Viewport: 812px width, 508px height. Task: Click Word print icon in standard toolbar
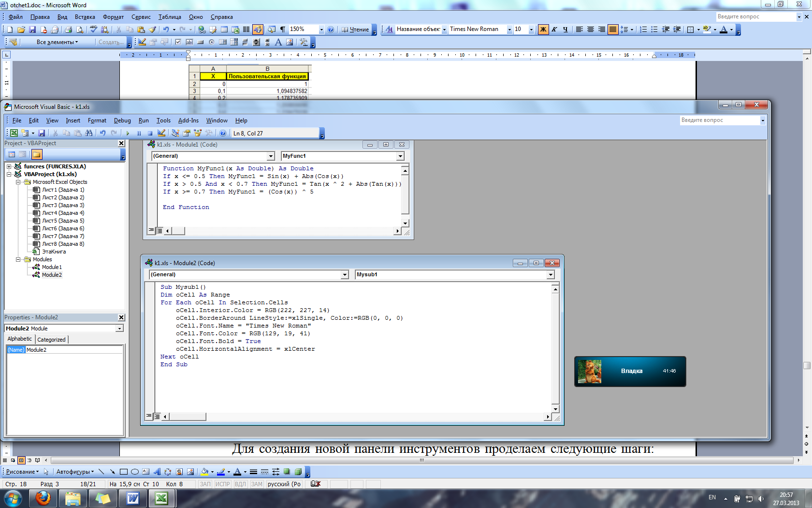tap(68, 30)
